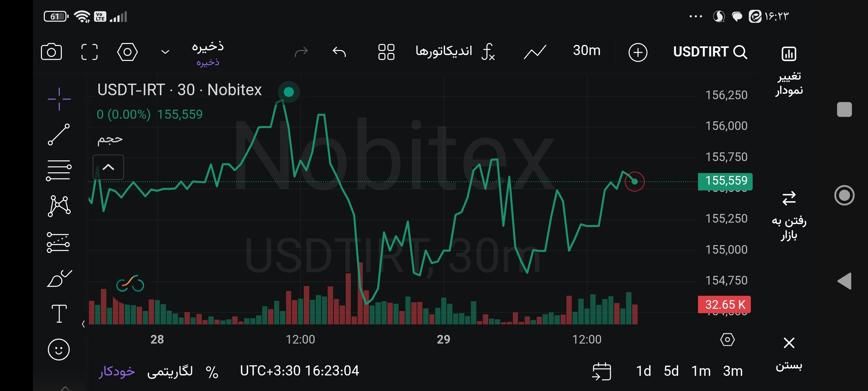This screenshot has height=391, width=868.
Task: Select the text annotation tool
Action: coord(59,314)
